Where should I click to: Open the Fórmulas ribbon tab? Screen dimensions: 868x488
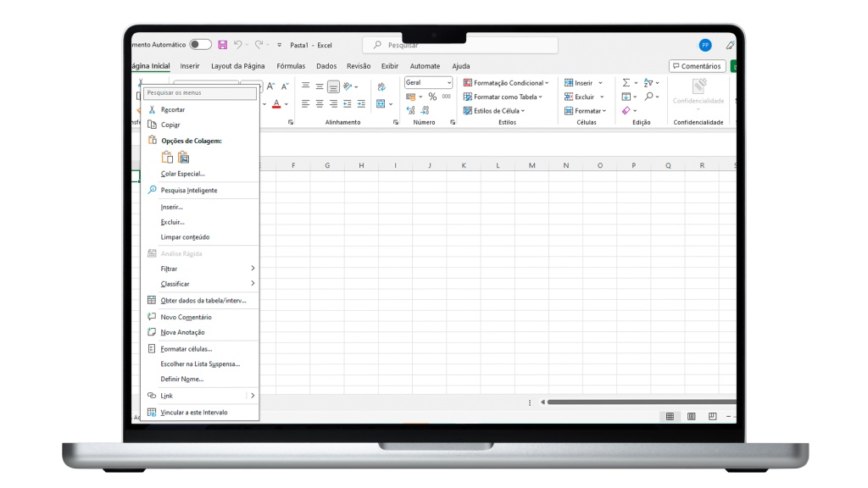291,66
